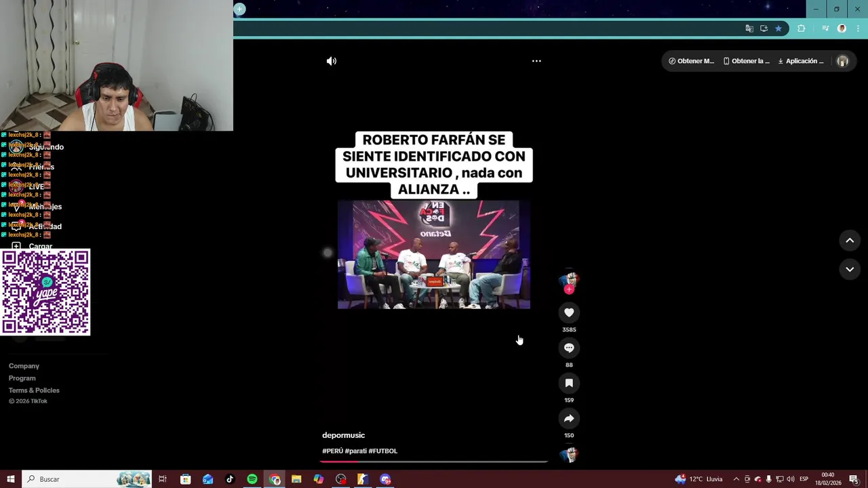Open the TikTok app from the taskbar
Image resolution: width=868 pixels, height=488 pixels.
pos(230,479)
